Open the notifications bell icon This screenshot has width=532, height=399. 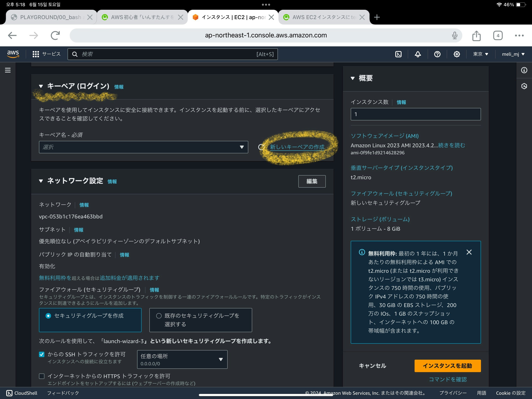tap(418, 54)
